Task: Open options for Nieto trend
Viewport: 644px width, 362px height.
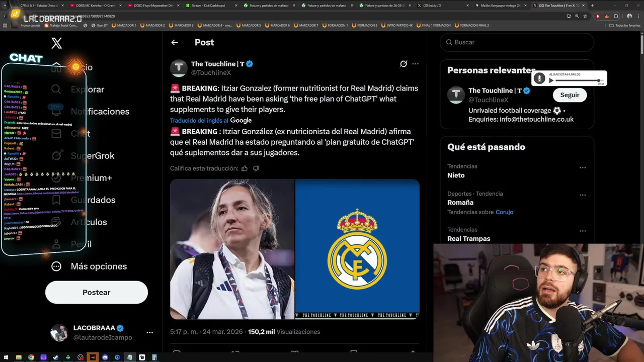Action: click(x=583, y=167)
